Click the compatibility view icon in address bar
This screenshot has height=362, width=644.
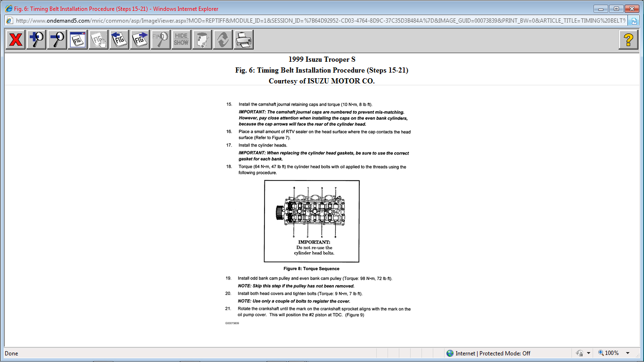[634, 21]
